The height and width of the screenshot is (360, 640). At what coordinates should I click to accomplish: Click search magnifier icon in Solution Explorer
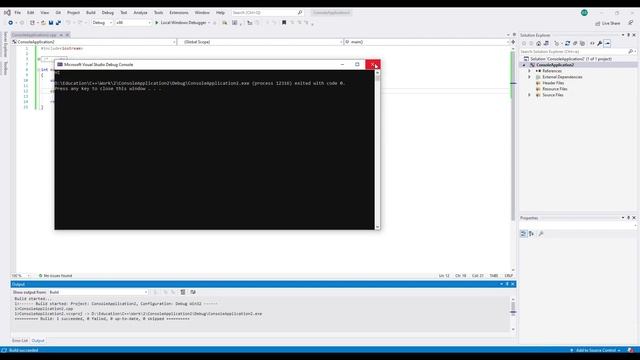point(631,51)
